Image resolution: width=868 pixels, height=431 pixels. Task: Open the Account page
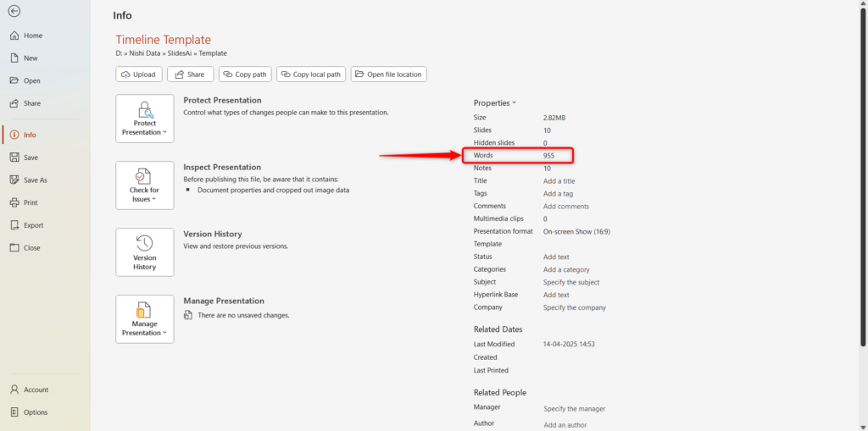[x=36, y=390]
